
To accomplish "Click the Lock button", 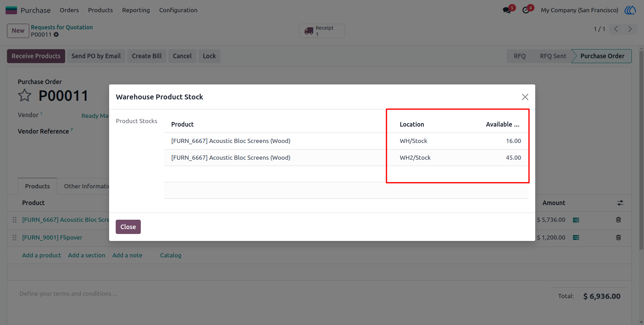I will [209, 56].
